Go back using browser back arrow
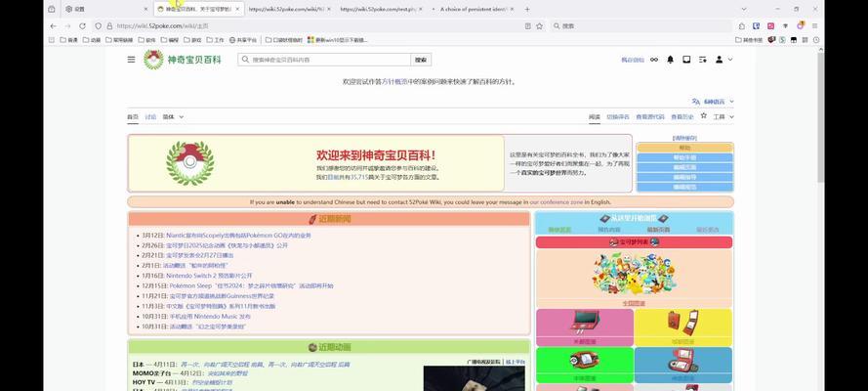The image size is (868, 391). (53, 26)
